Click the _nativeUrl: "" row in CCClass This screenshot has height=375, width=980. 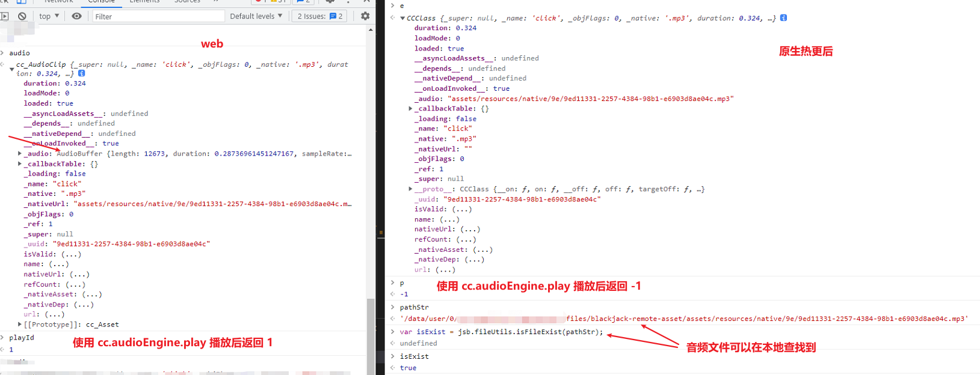coord(443,149)
